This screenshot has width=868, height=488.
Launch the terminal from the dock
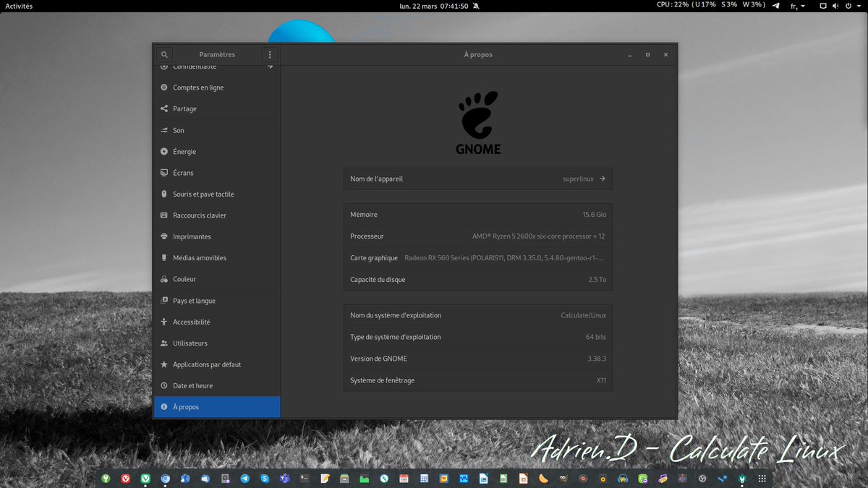(305, 479)
